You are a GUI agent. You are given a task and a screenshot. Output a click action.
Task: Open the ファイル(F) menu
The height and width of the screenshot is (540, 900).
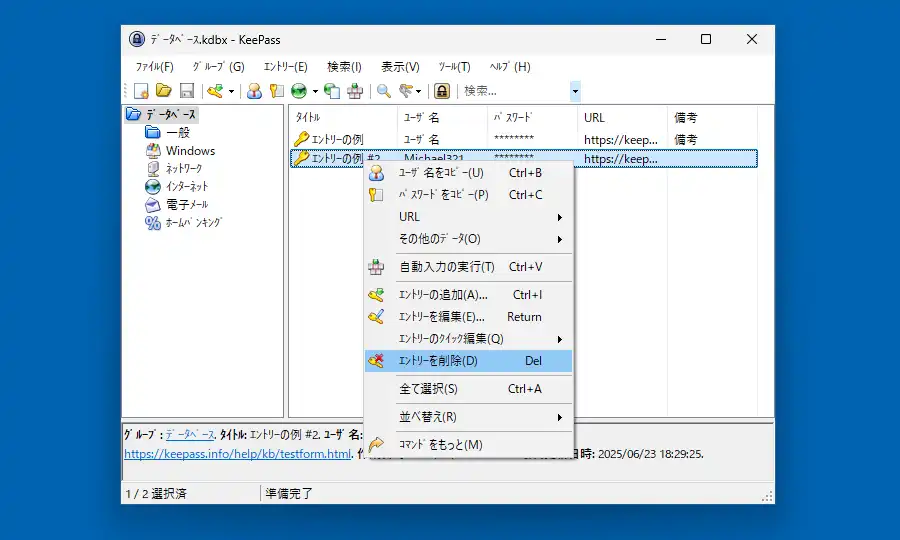154,67
